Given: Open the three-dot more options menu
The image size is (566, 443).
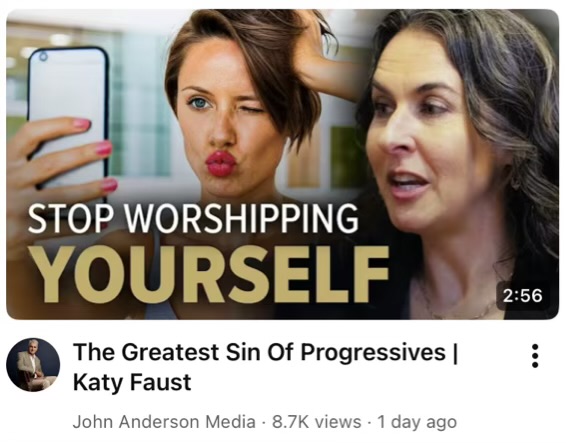Looking at the screenshot, I should coord(535,356).
